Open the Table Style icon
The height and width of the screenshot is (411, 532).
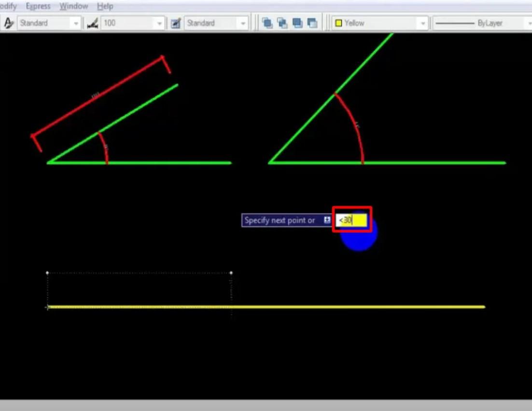pos(176,22)
